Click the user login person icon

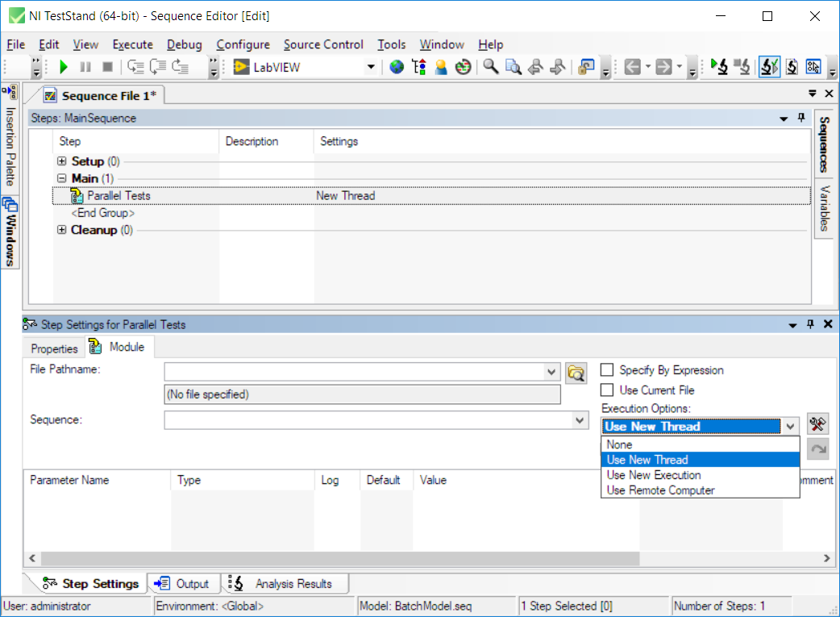tap(441, 68)
